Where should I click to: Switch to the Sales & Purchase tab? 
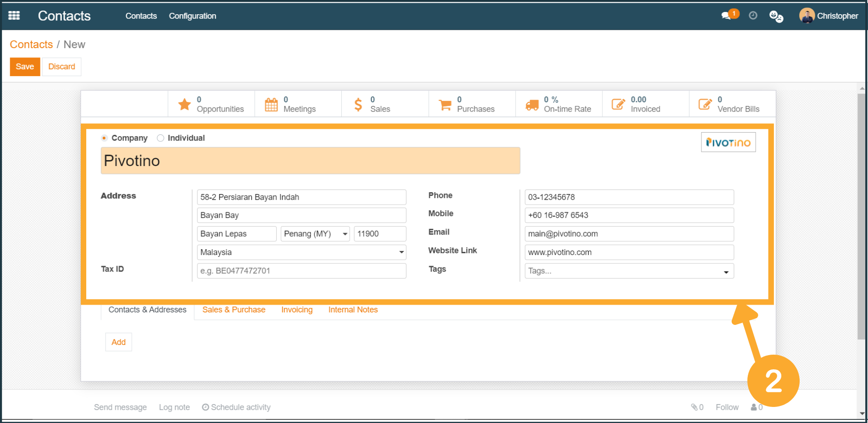click(x=234, y=310)
